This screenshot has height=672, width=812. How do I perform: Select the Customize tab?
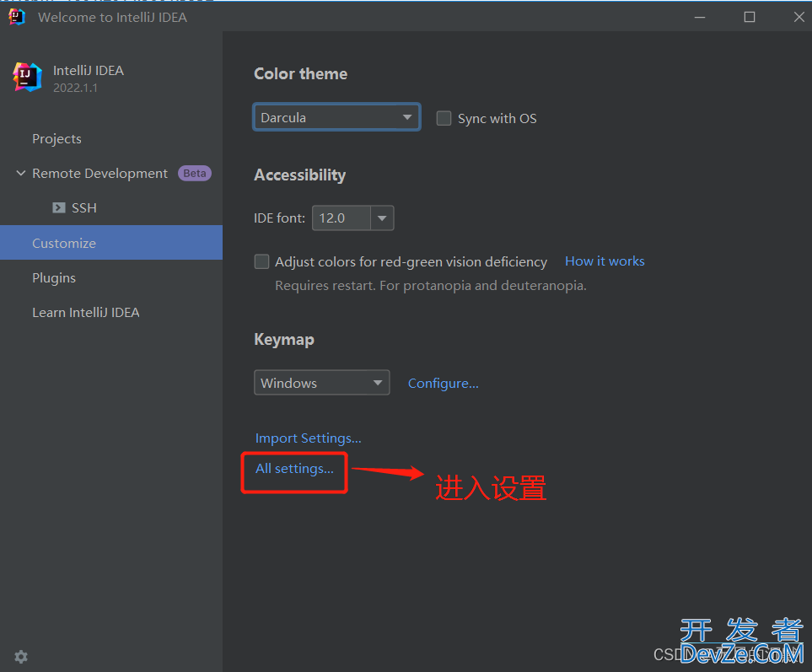pyautogui.click(x=111, y=242)
